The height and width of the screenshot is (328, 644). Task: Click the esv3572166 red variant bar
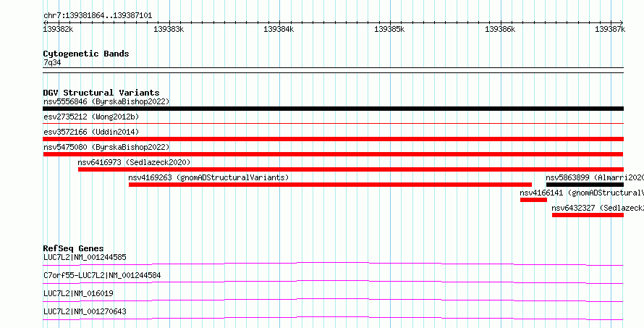(333, 139)
